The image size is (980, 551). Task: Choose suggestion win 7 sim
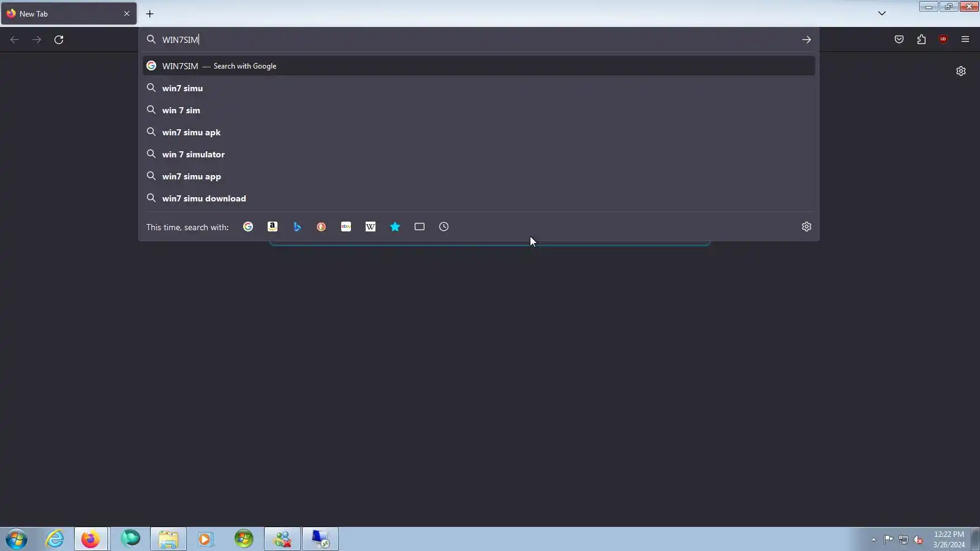[x=479, y=110]
